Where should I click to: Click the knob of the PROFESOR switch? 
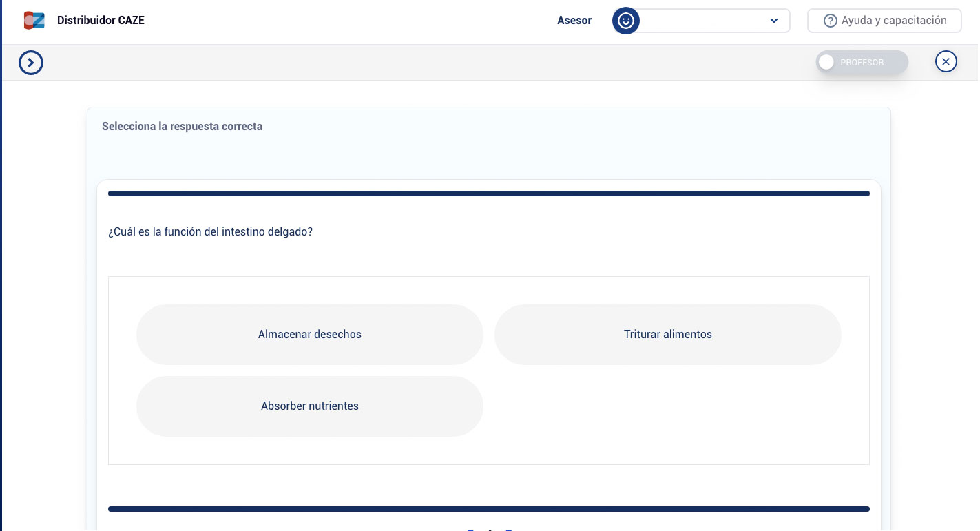[x=826, y=63]
